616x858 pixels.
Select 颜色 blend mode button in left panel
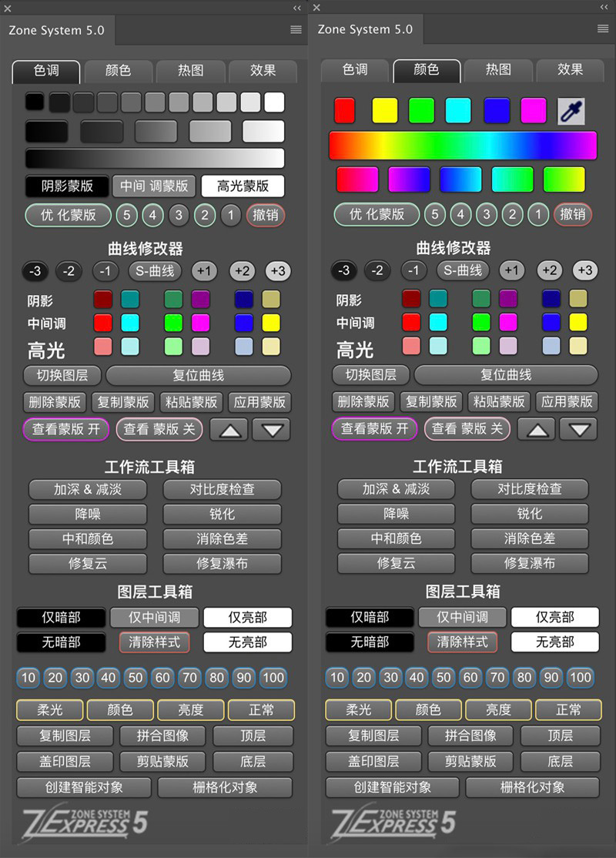(120, 710)
